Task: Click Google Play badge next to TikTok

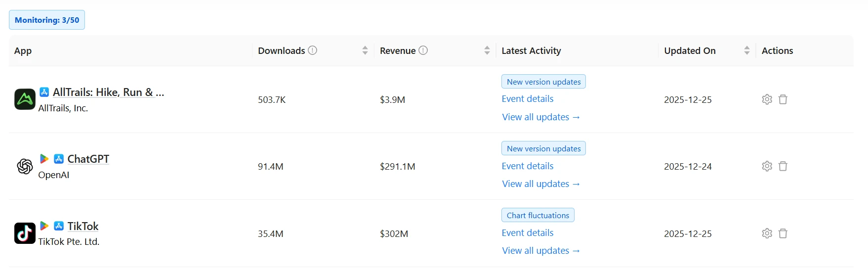Action: (44, 226)
